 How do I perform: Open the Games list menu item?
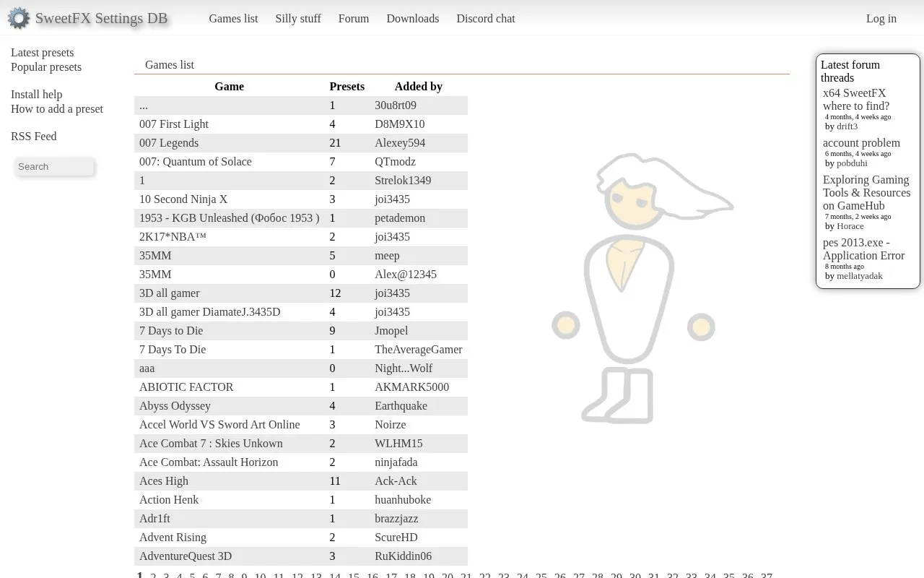(x=233, y=19)
